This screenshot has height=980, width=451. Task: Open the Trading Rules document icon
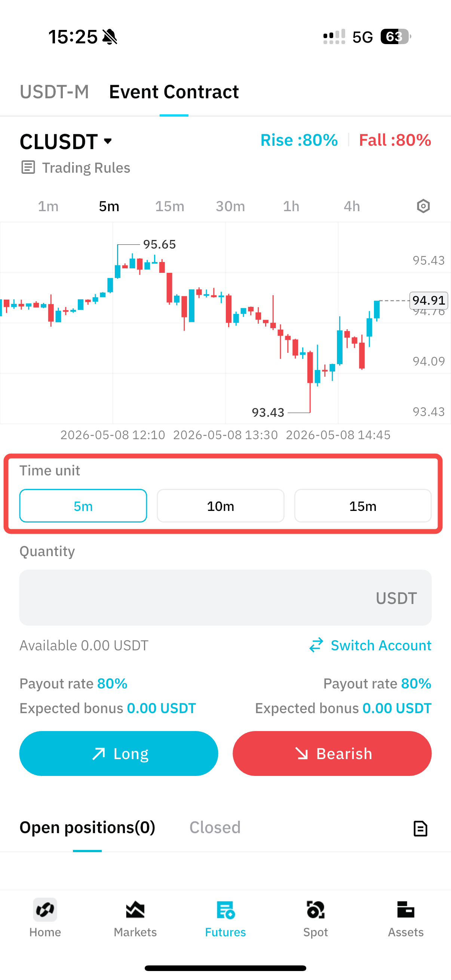tap(28, 167)
